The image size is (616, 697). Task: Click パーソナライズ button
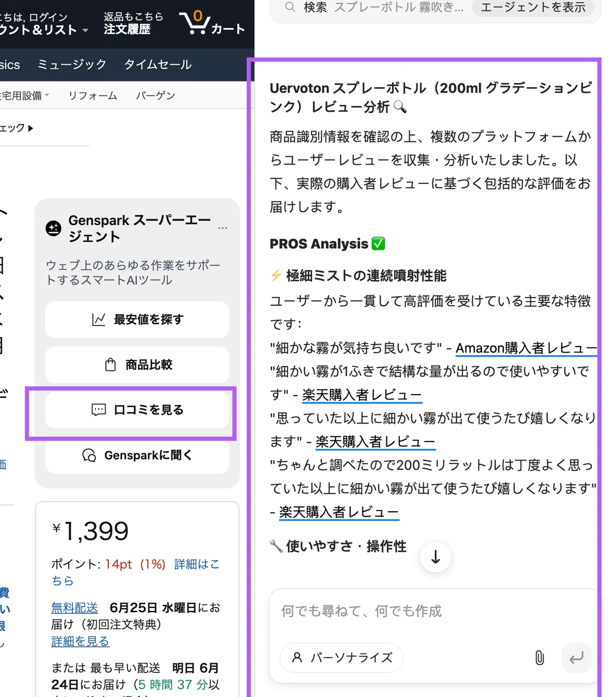[x=341, y=657]
